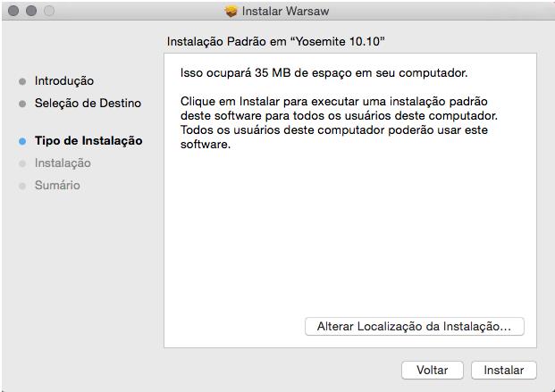The image size is (555, 392).
Task: Click the blue bullet for Tipo de Instalação
Action: click(x=22, y=141)
